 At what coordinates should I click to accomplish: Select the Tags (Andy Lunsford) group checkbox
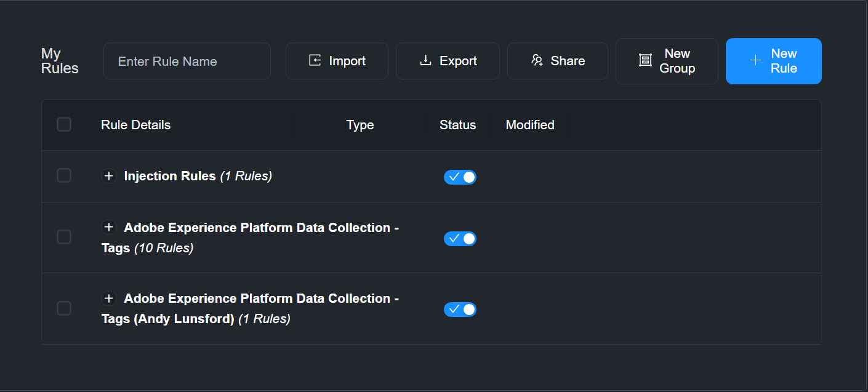click(64, 308)
